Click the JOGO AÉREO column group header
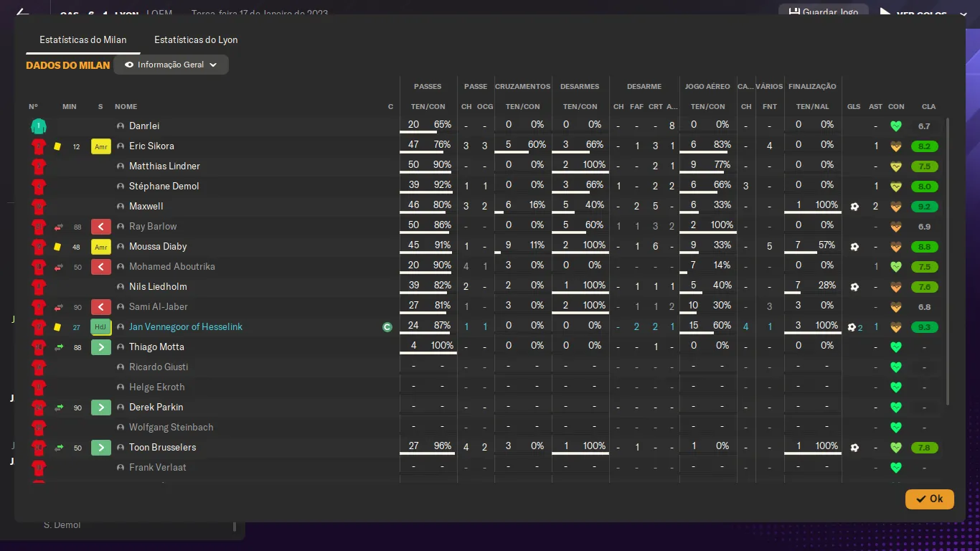 pos(707,87)
